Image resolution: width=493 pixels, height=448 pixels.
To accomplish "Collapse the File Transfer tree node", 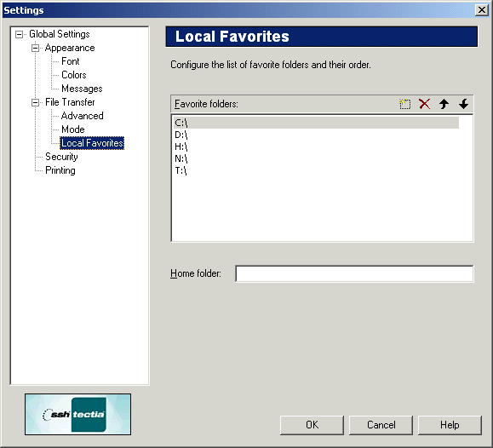I will pos(35,102).
